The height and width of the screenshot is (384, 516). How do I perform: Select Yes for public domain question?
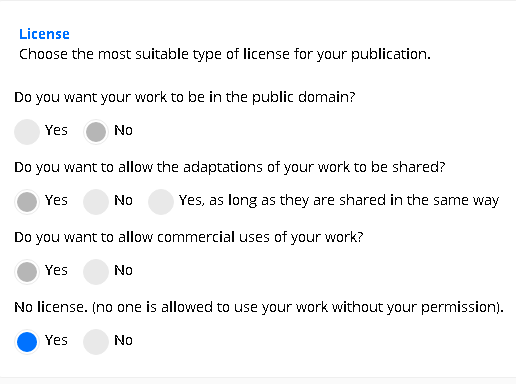click(27, 132)
